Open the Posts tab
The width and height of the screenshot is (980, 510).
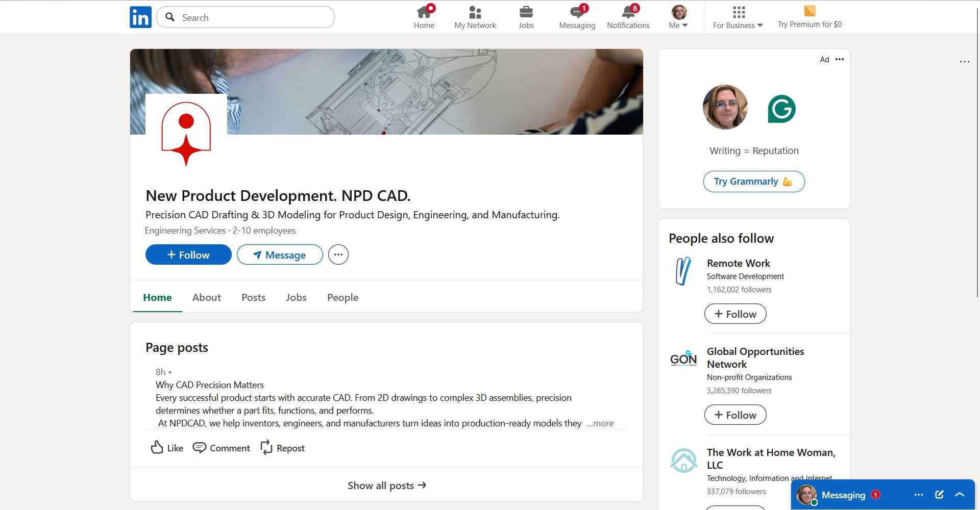(x=253, y=297)
